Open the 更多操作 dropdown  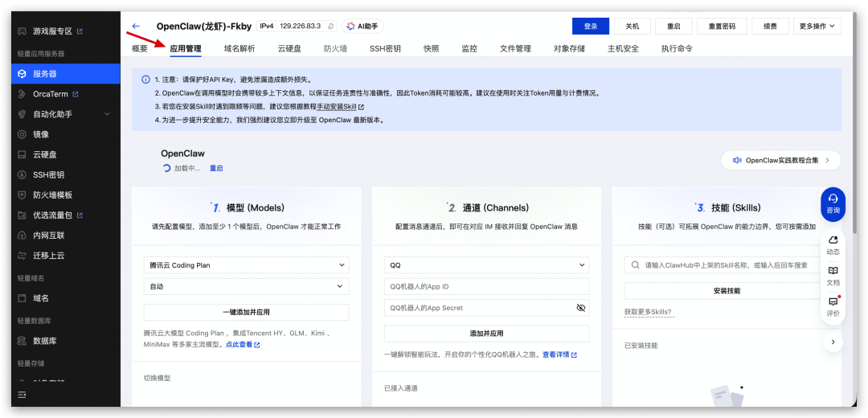[x=817, y=26]
